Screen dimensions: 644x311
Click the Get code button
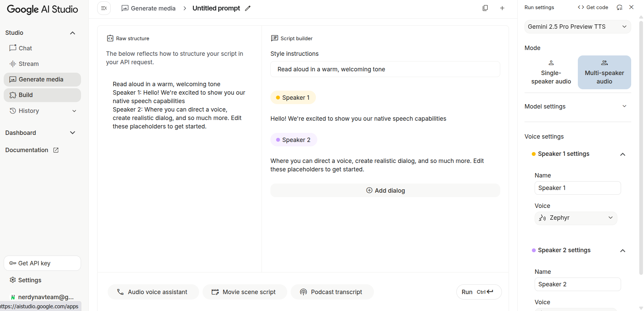pos(593,7)
